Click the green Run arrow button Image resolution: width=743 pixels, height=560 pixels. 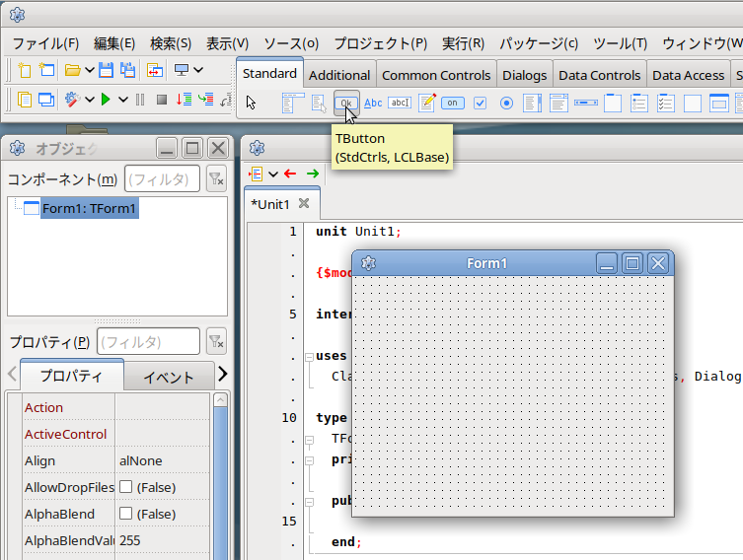pyautogui.click(x=106, y=100)
